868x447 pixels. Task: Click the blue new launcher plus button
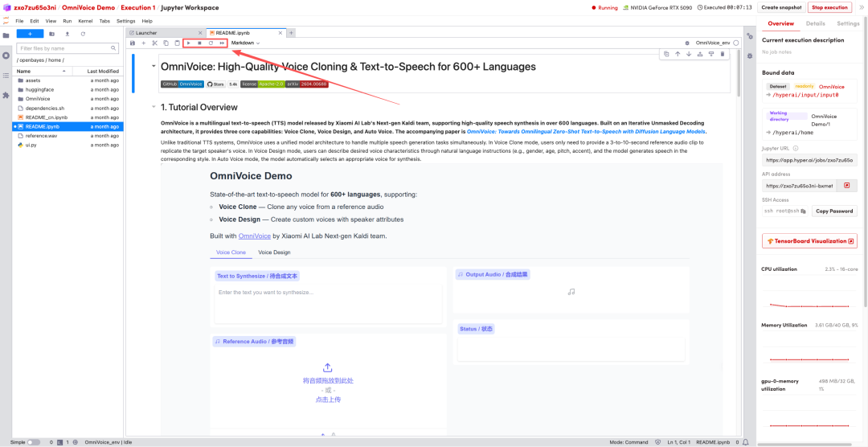point(30,34)
